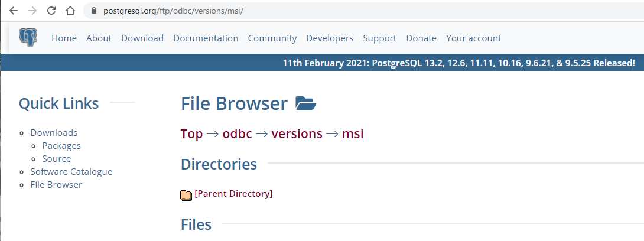Open the Donate page

click(x=421, y=38)
